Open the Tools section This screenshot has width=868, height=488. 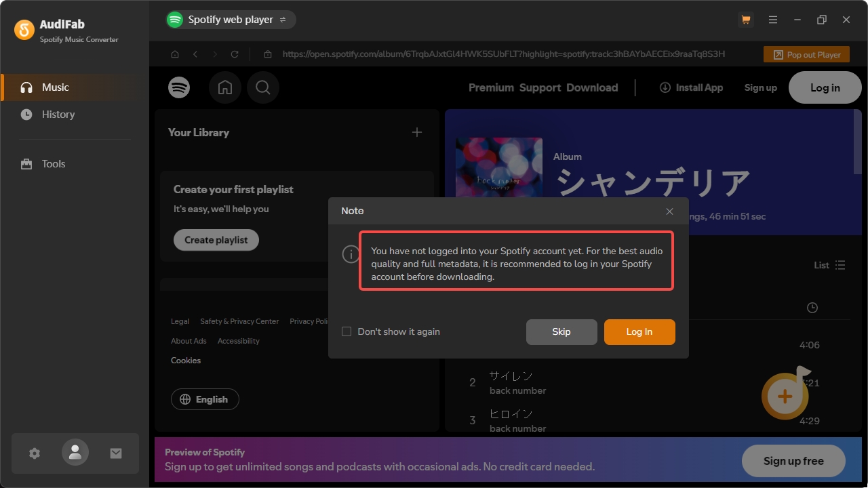52,163
